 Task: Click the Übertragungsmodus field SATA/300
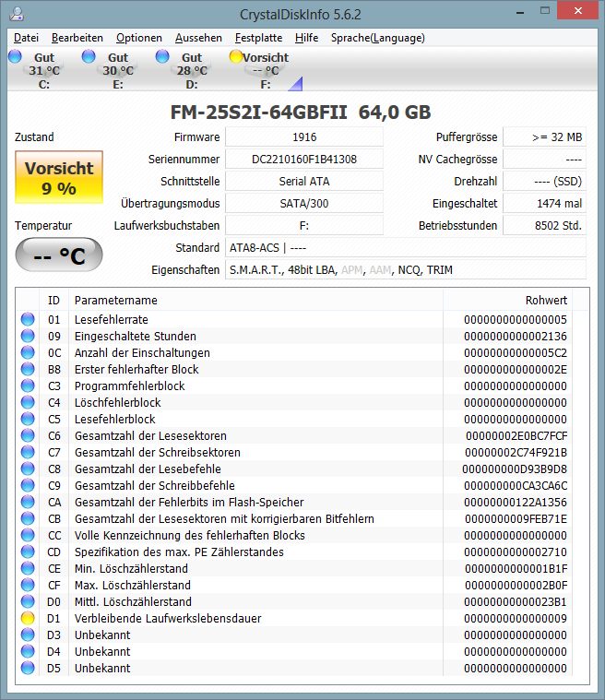[x=304, y=204]
